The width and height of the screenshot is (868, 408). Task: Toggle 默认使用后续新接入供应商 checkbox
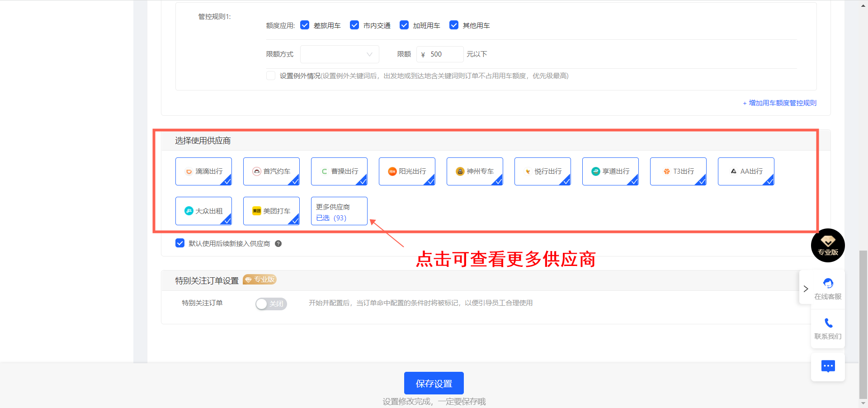tap(180, 243)
